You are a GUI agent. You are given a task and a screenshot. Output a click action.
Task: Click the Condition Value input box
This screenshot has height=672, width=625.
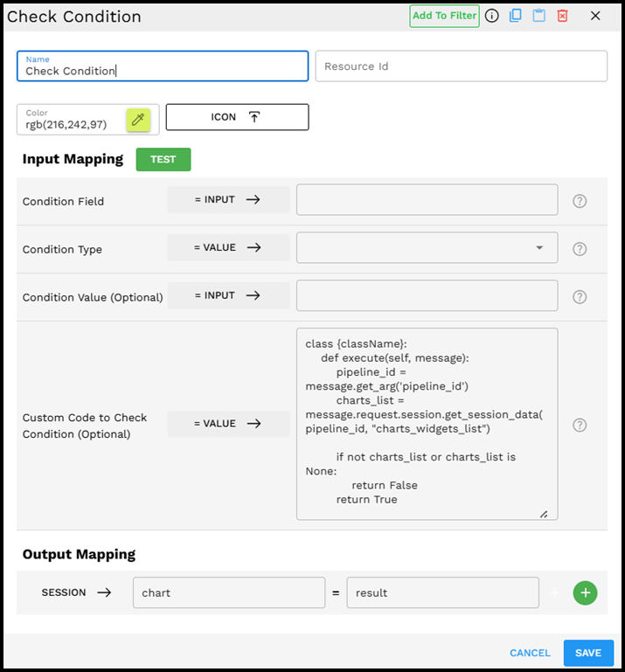coord(427,295)
